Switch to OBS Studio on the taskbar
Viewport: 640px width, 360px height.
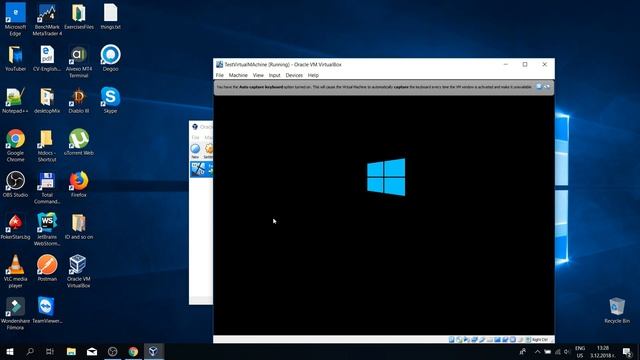click(x=113, y=351)
